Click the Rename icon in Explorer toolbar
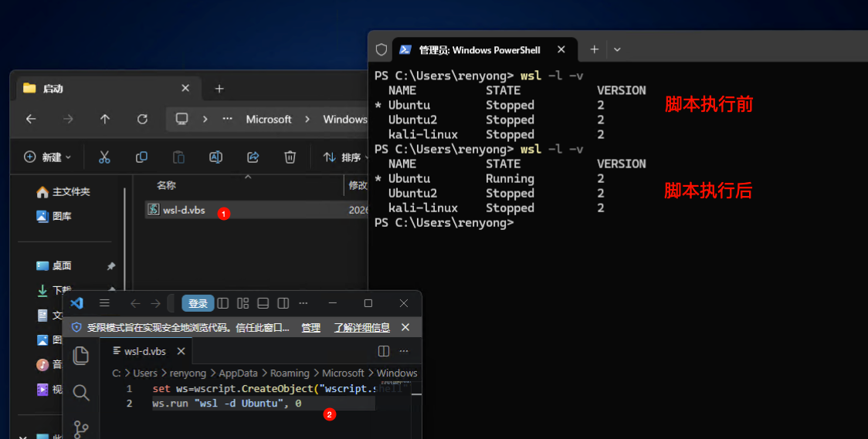Viewport: 868px width, 439px height. (215, 157)
